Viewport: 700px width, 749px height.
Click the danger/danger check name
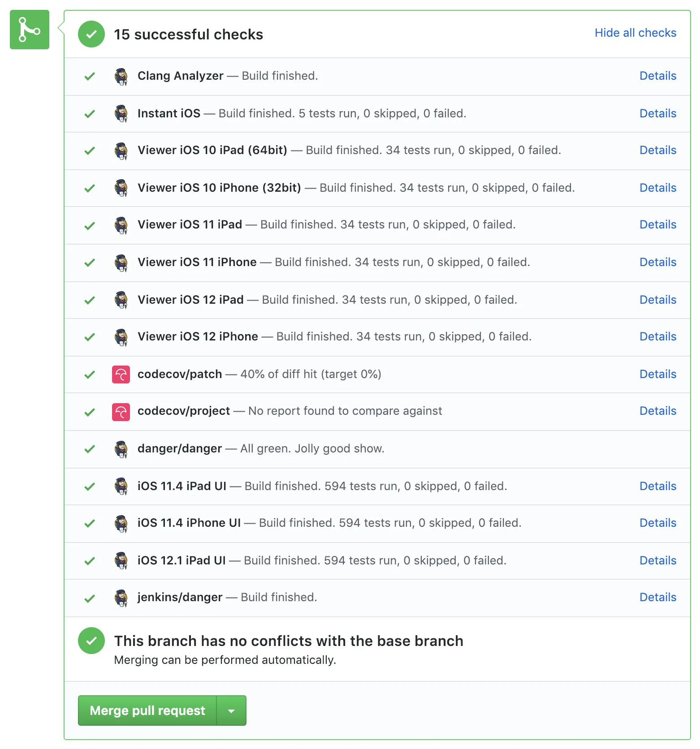(x=180, y=448)
